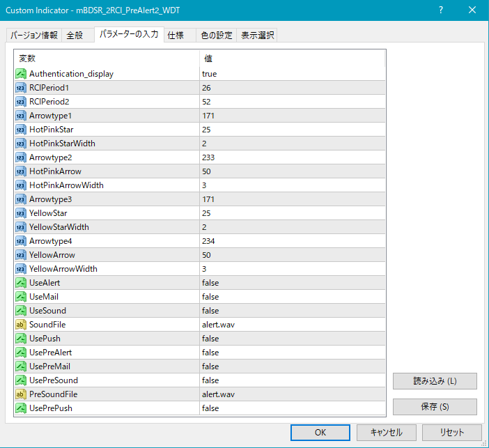The image size is (489, 448).
Task: Click the UseSound boolean type icon
Action: point(21,311)
